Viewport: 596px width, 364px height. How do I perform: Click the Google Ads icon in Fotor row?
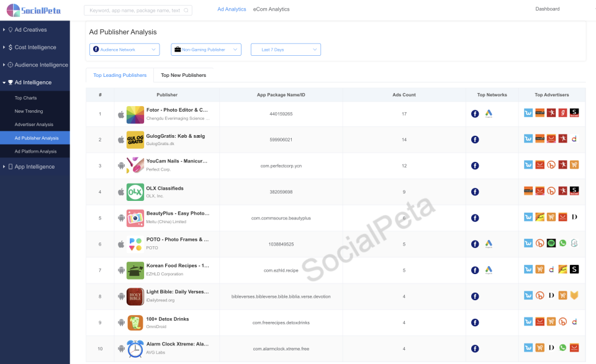(x=489, y=113)
